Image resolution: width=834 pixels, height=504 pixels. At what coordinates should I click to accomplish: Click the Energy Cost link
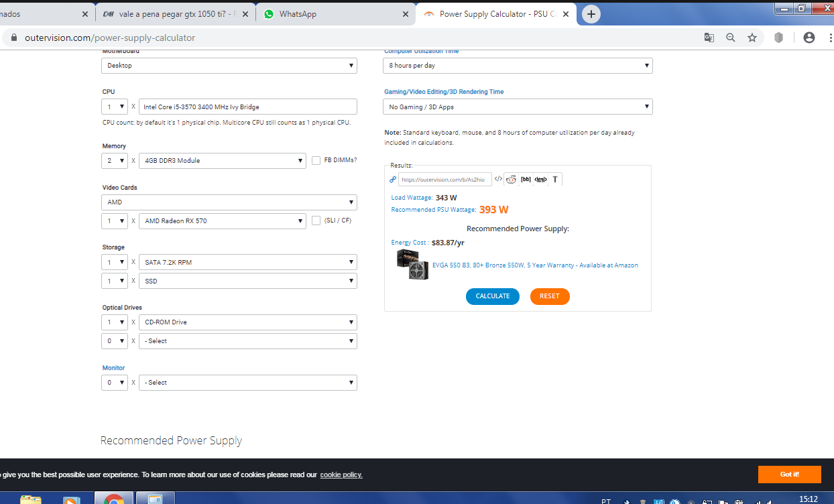pyautogui.click(x=409, y=243)
